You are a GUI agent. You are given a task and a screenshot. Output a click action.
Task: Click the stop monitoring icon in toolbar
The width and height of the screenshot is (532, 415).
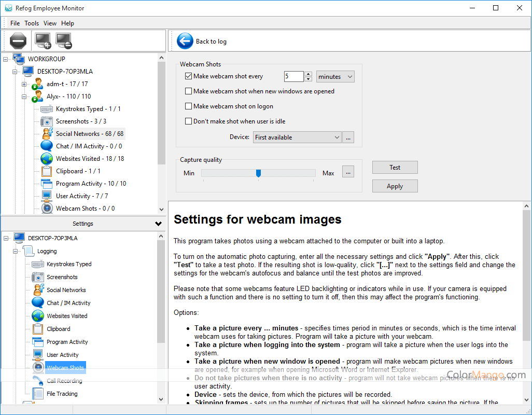coord(18,40)
